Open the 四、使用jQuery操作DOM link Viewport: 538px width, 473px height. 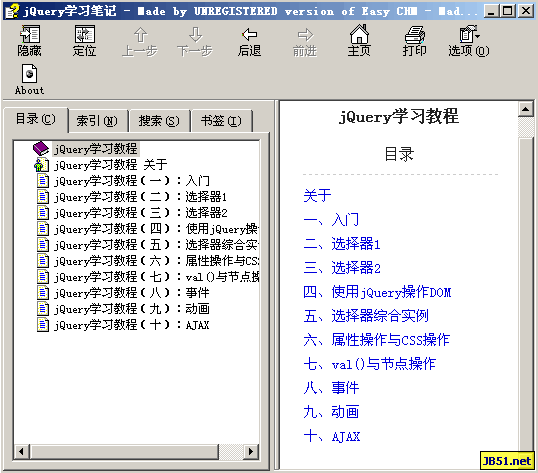[377, 292]
